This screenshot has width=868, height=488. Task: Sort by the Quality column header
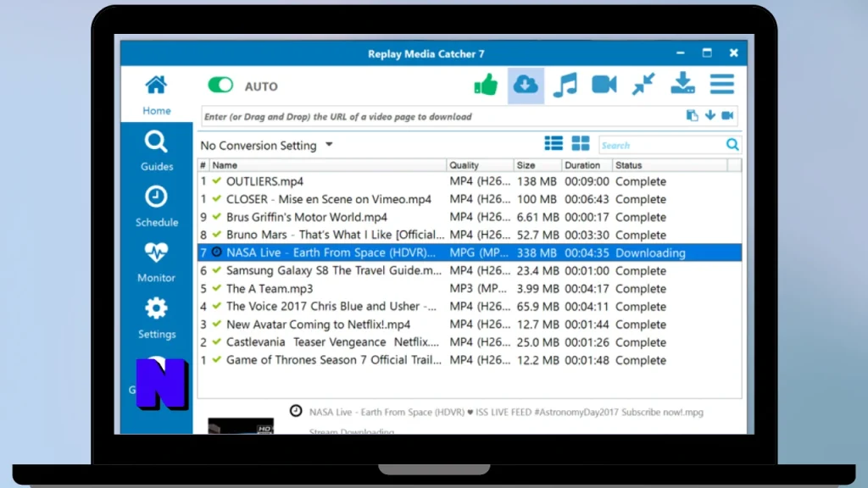pyautogui.click(x=480, y=165)
